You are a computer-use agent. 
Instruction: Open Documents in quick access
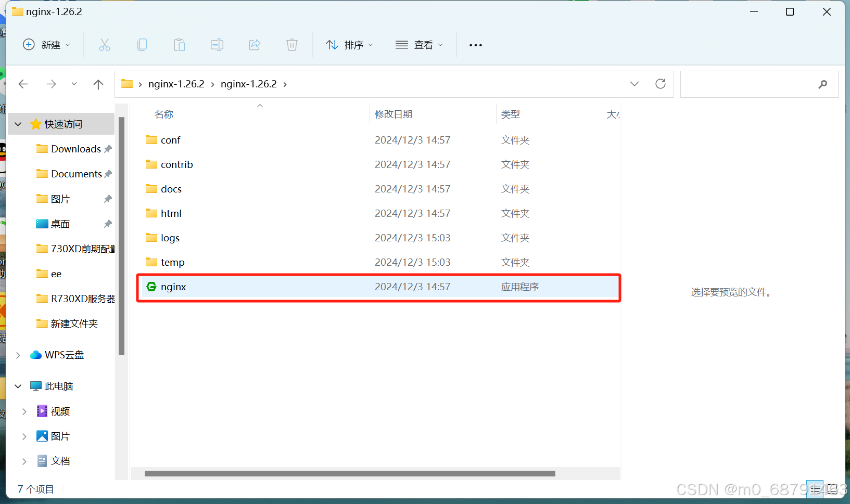coord(77,174)
